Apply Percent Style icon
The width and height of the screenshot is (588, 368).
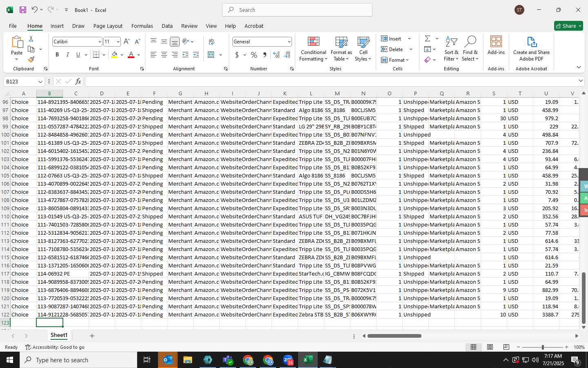(254, 55)
